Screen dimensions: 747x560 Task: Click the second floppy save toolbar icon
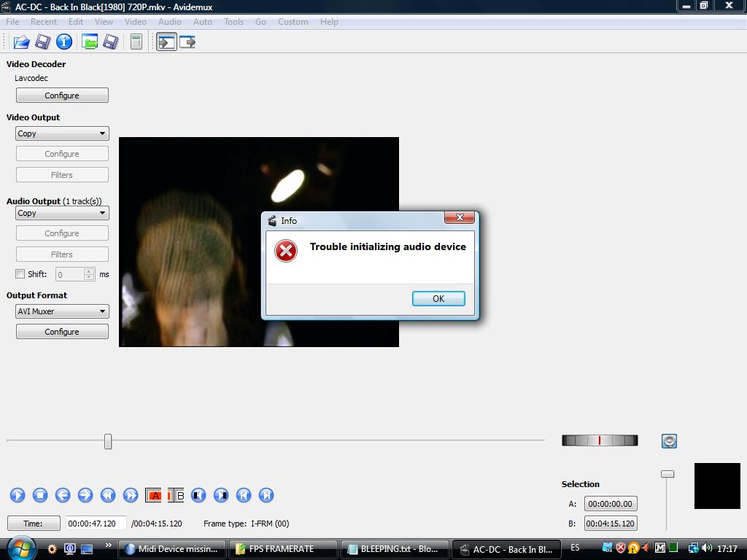(x=111, y=42)
